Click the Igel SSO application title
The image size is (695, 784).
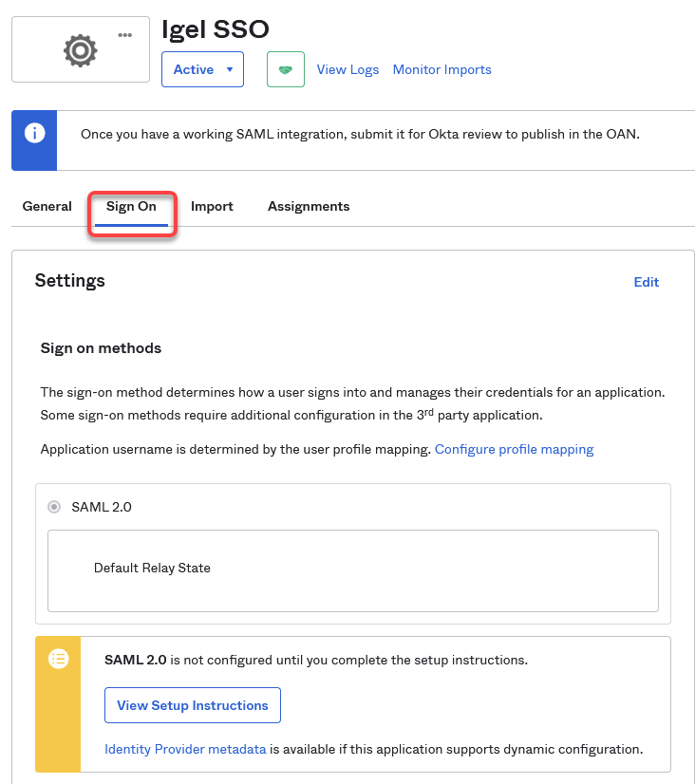[216, 29]
